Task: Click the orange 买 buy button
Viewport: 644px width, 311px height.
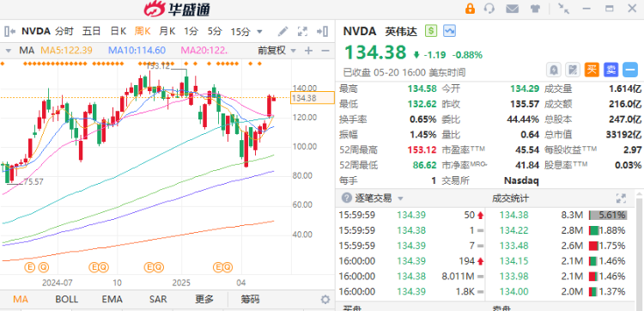Action: (x=592, y=70)
